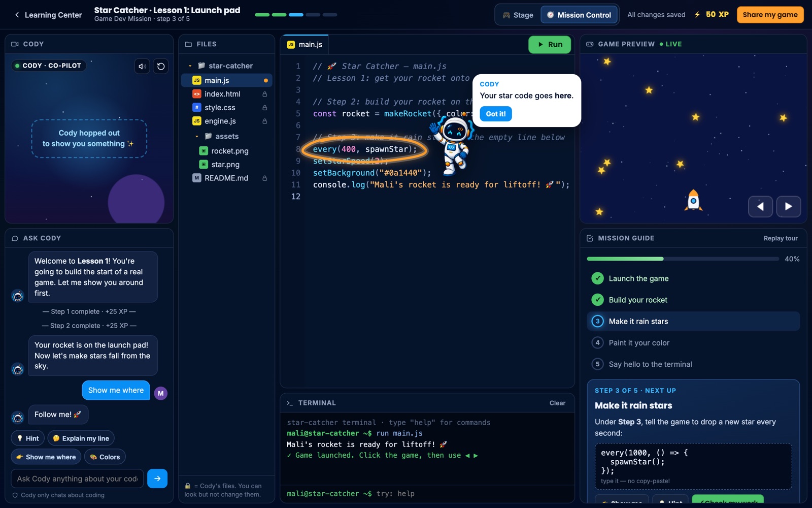This screenshot has height=508, width=812.
Task: Run the code with the Run button
Action: click(550, 45)
